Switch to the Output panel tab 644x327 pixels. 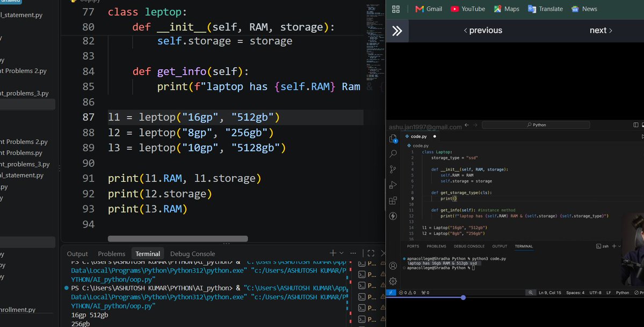[77, 254]
